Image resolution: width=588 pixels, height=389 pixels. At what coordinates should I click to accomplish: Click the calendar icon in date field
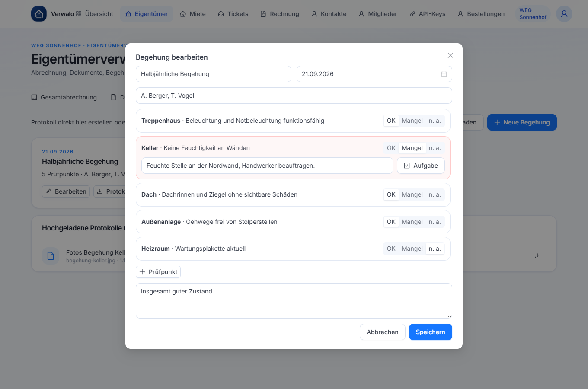444,74
